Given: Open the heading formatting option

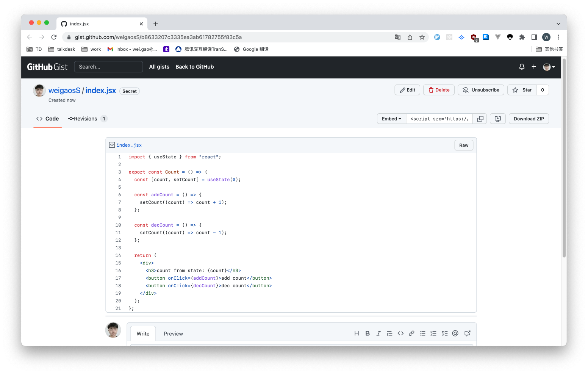Looking at the screenshot, I should point(357,333).
